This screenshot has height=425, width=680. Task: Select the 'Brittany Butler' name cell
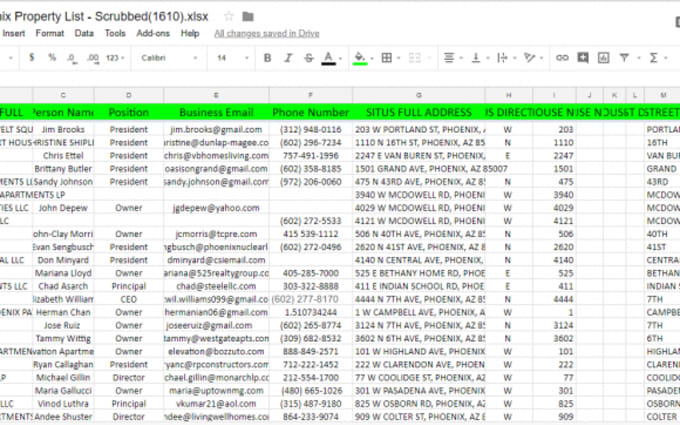pyautogui.click(x=63, y=169)
